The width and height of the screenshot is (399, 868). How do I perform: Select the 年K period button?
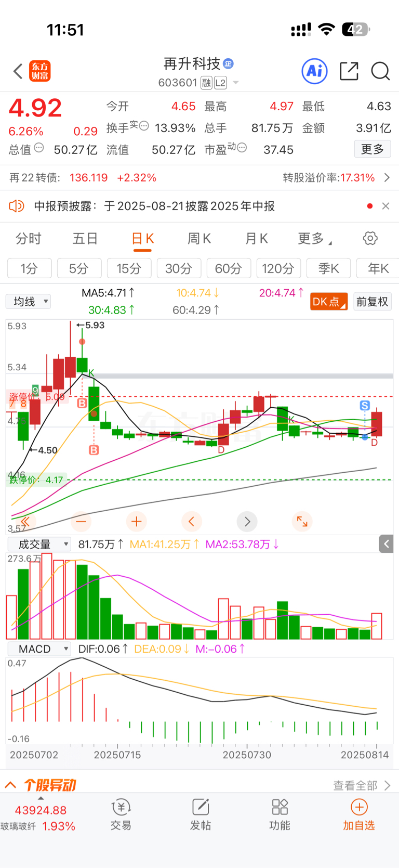tap(377, 268)
